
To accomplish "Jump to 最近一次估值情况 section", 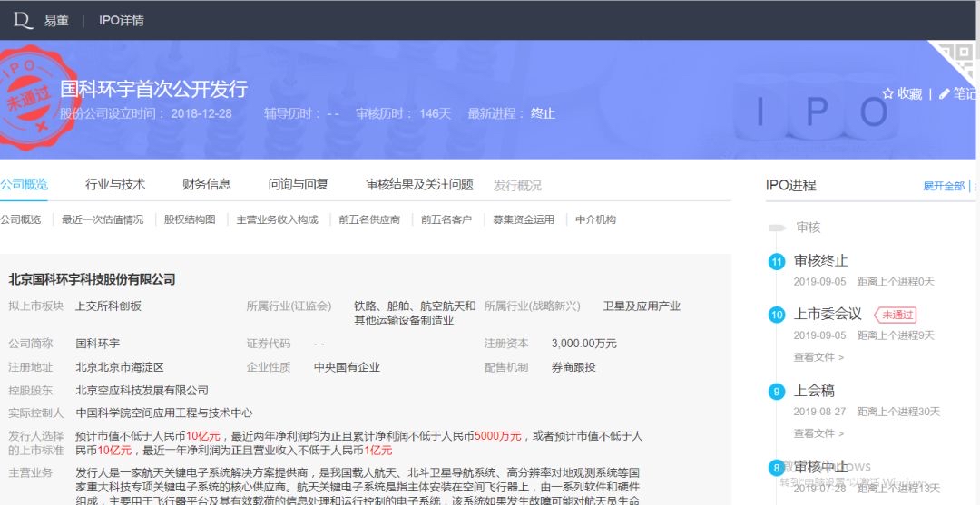I will click(x=103, y=219).
